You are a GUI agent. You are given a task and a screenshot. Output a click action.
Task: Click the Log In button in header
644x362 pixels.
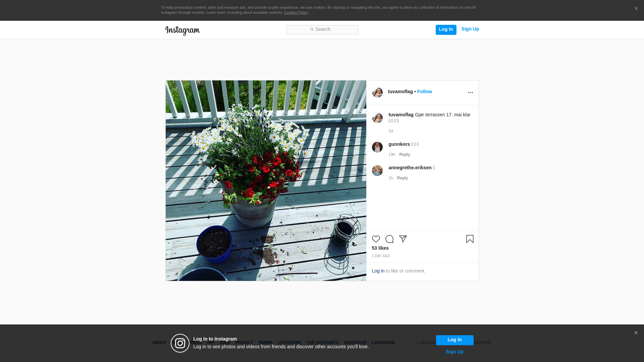click(446, 29)
